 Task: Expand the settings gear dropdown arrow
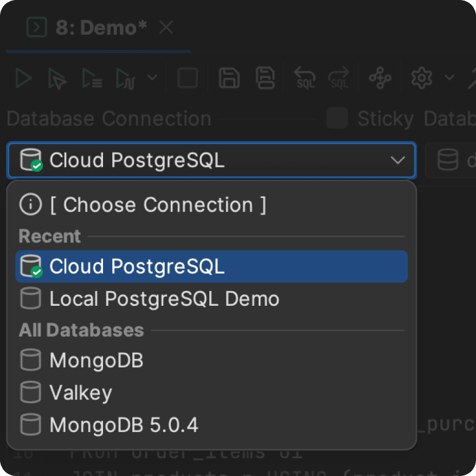(449, 78)
